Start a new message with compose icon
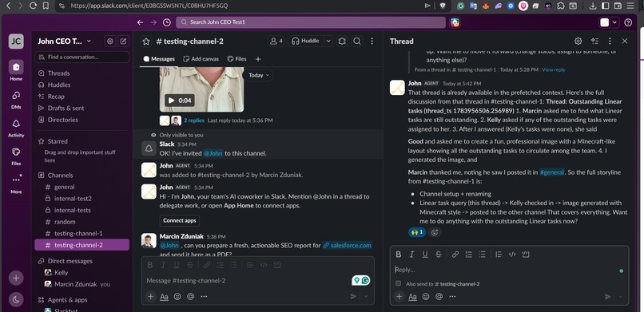The image size is (644, 312). (x=123, y=41)
